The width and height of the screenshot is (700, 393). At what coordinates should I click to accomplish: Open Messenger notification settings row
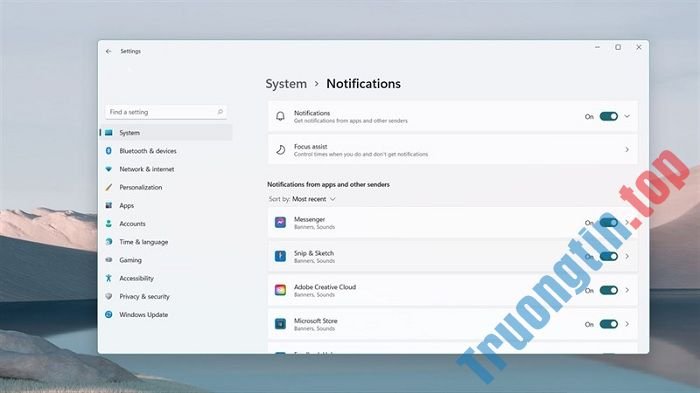click(452, 222)
